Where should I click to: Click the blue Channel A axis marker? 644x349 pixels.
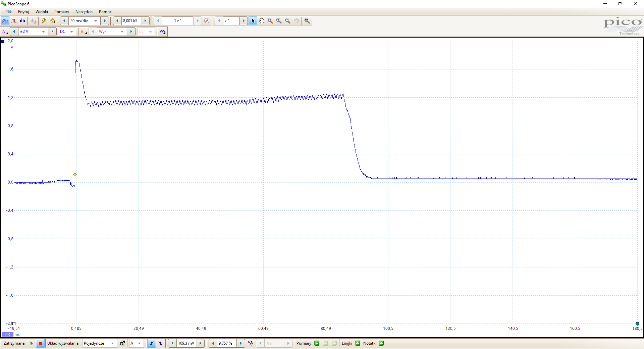coord(3,41)
